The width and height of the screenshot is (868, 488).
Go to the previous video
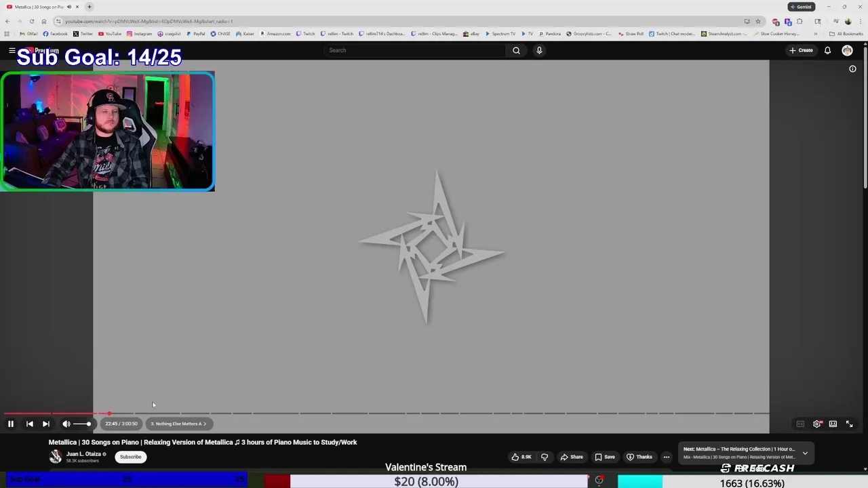30,424
